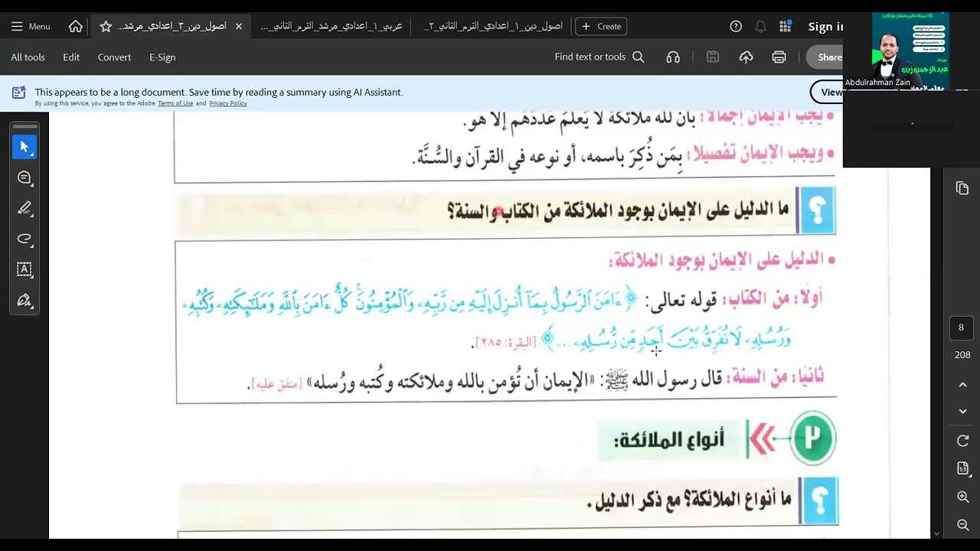Image resolution: width=980 pixels, height=551 pixels.
Task: Click the heading أنواع الملائكة:
Action: coord(669,440)
